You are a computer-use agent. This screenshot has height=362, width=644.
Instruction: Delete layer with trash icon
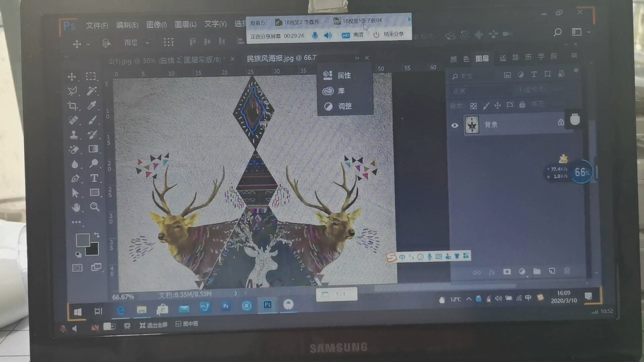pos(567,270)
